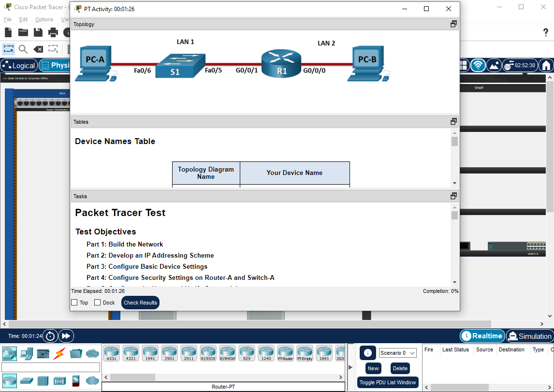554x392 pixels.
Task: Click Delete scenario button
Action: pyautogui.click(x=400, y=368)
